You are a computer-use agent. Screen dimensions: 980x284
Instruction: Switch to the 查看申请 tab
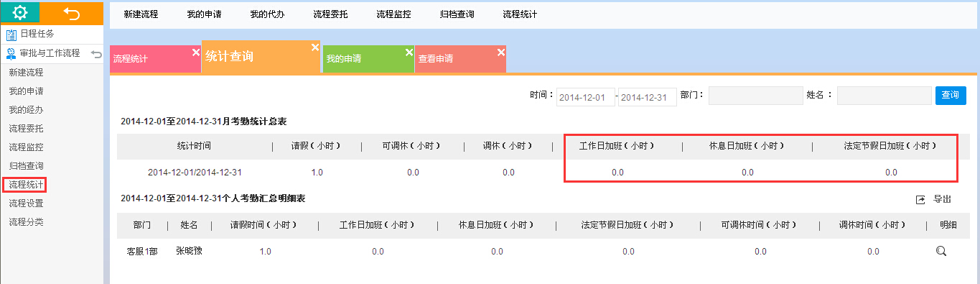tap(460, 59)
